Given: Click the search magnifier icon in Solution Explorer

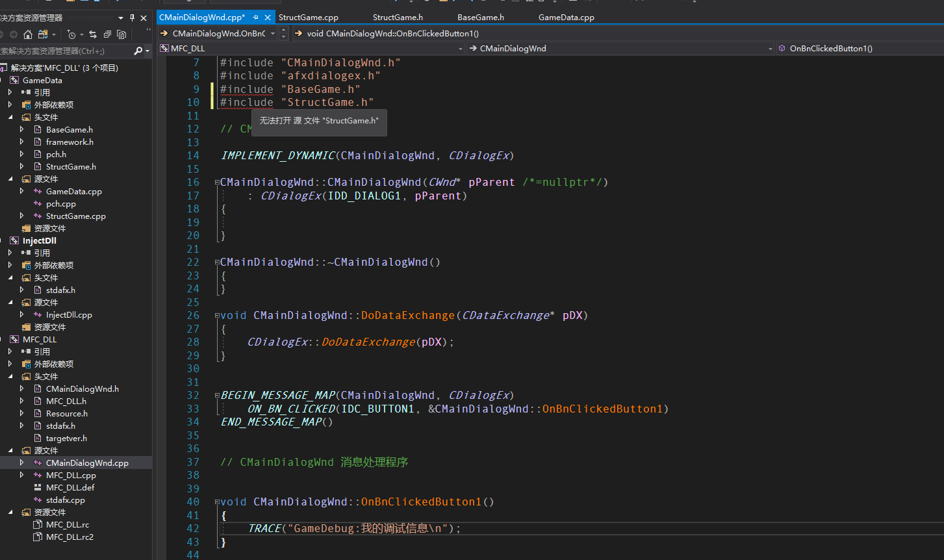Looking at the screenshot, I should tap(137, 51).
